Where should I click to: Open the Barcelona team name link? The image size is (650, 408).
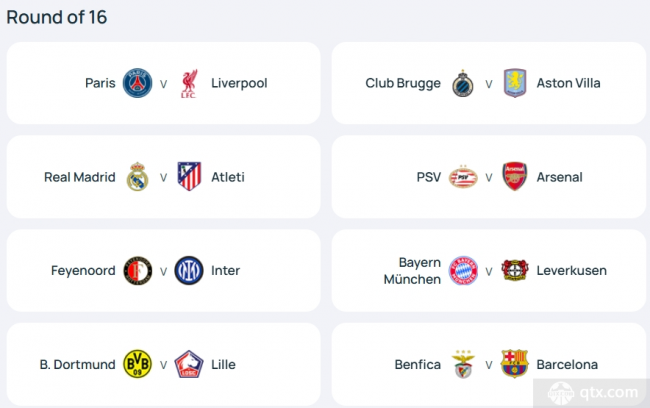coord(567,364)
